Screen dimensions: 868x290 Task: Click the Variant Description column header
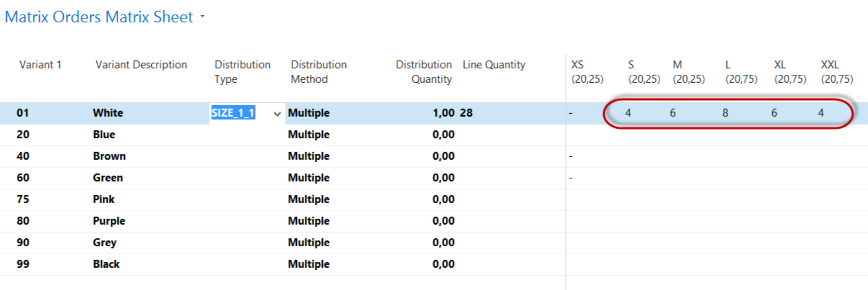click(141, 65)
